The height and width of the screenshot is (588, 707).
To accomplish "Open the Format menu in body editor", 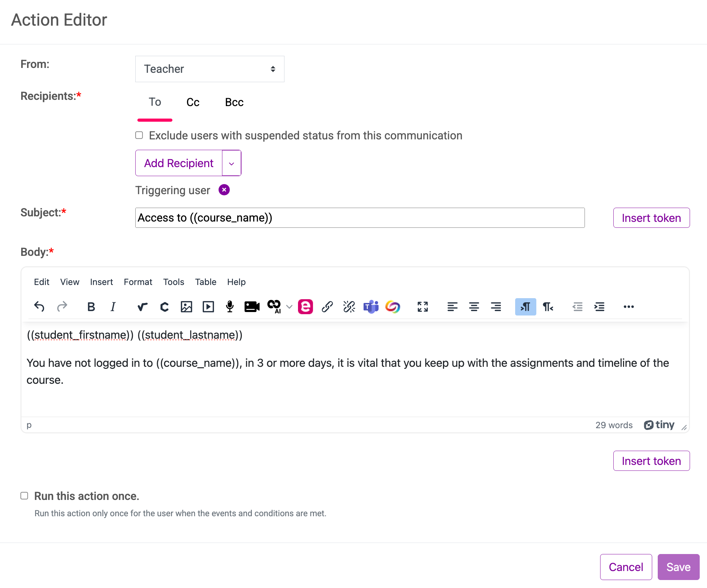I will (137, 282).
